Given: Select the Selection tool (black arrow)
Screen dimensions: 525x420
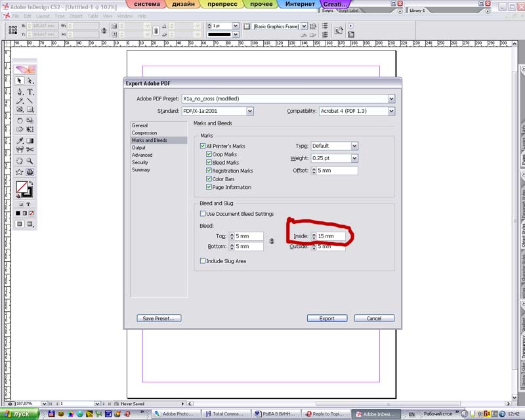Looking at the screenshot, I should coord(20,81).
